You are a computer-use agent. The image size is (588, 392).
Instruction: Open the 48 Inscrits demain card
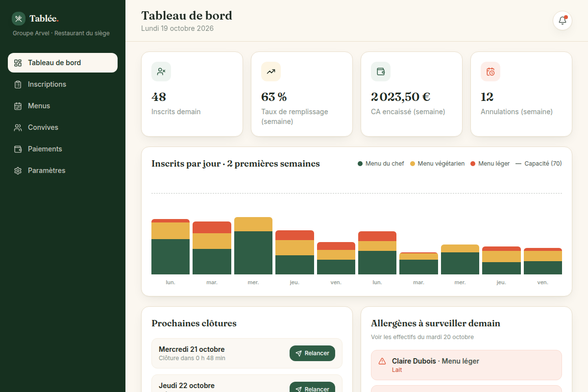(192, 94)
